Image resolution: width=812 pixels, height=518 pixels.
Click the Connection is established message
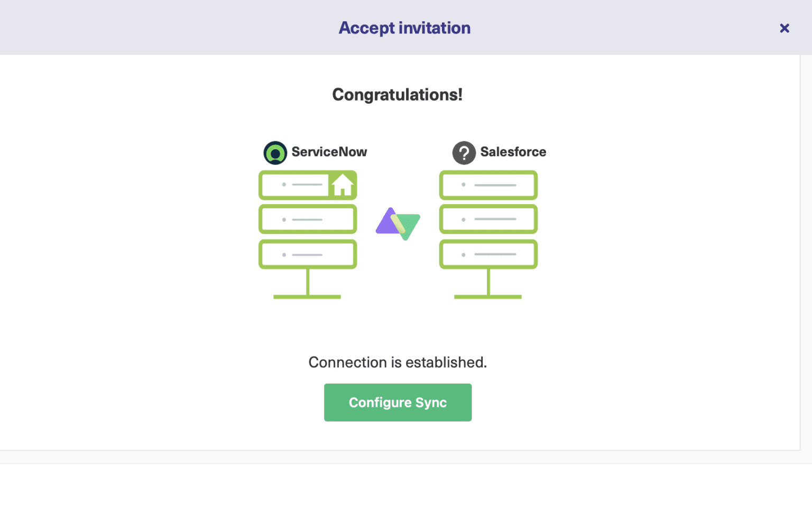398,362
